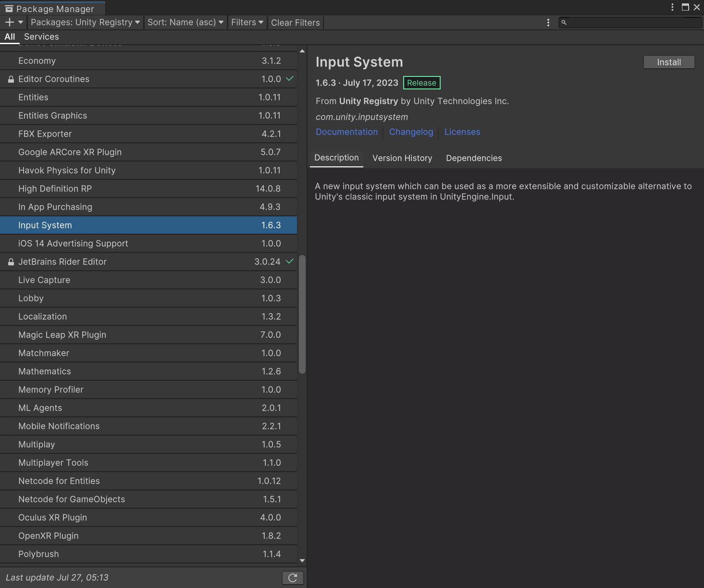This screenshot has width=704, height=588.
Task: Click the com.unity.inputsystem package identifier
Action: (x=362, y=117)
